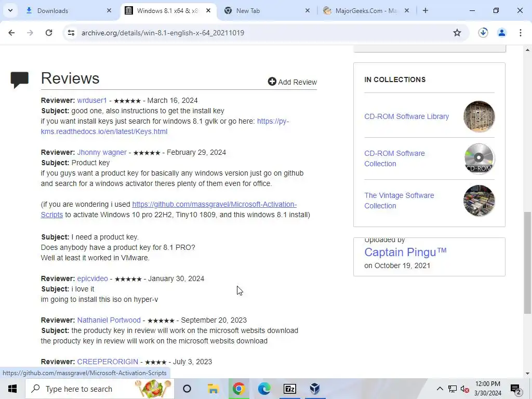
Task: Open Chrome downloads icon in toolbar
Action: pyautogui.click(x=483, y=33)
